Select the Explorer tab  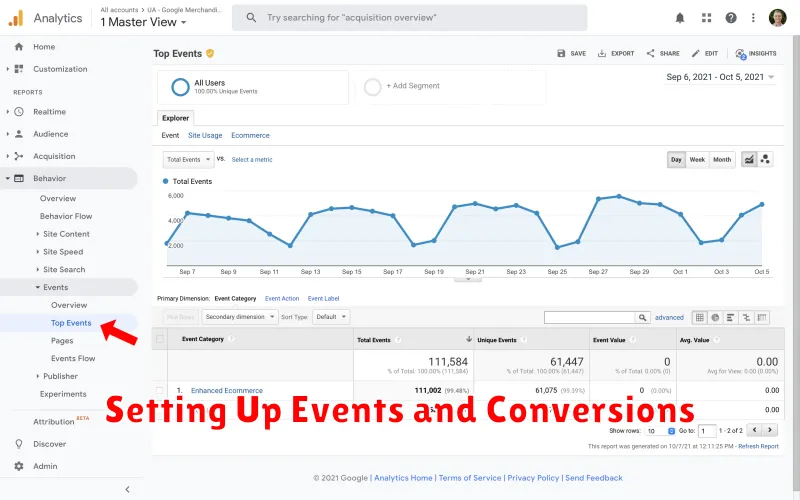coord(176,118)
